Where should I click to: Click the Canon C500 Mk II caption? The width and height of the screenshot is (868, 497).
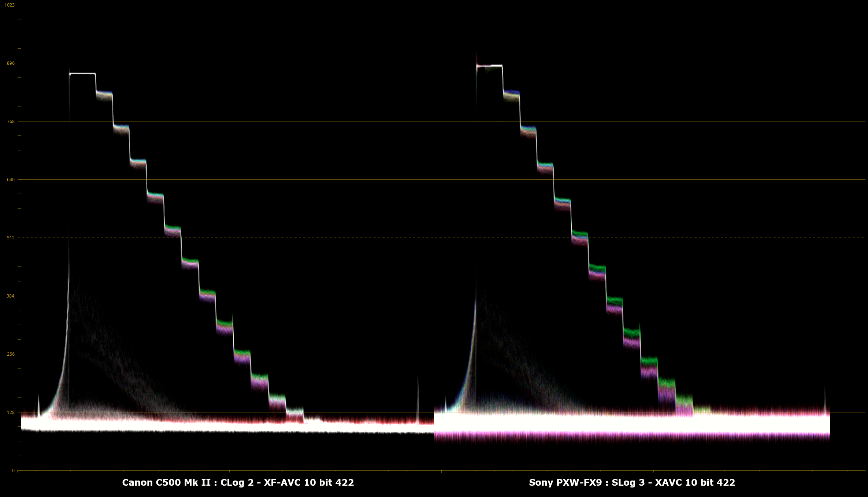[x=238, y=482]
